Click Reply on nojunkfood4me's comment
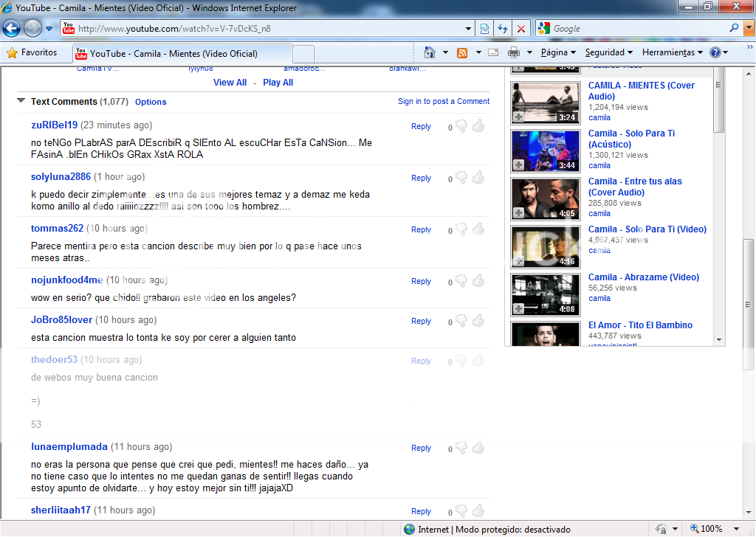756x537 pixels. (421, 281)
